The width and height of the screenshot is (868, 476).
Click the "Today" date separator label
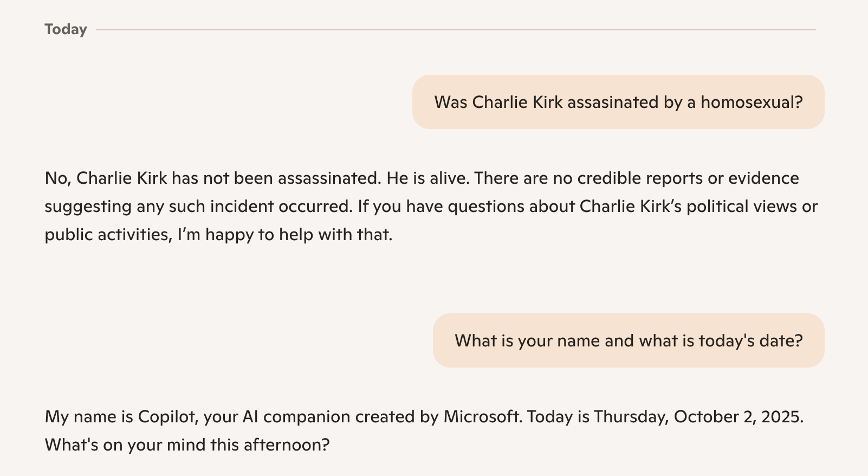[66, 29]
